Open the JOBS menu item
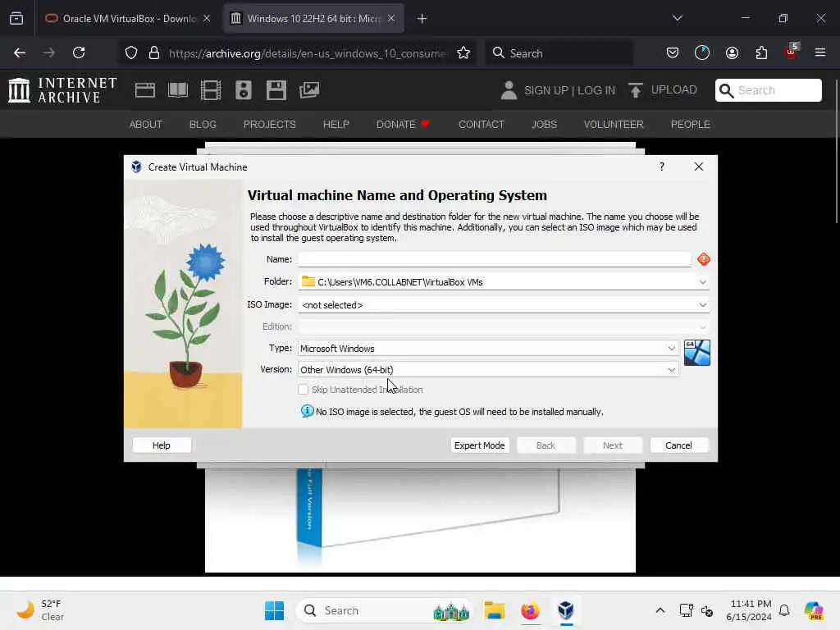 (544, 125)
